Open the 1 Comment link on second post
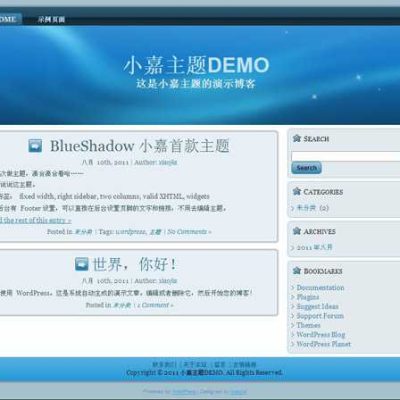Viewport: 400px width, 400px height. tap(155, 305)
